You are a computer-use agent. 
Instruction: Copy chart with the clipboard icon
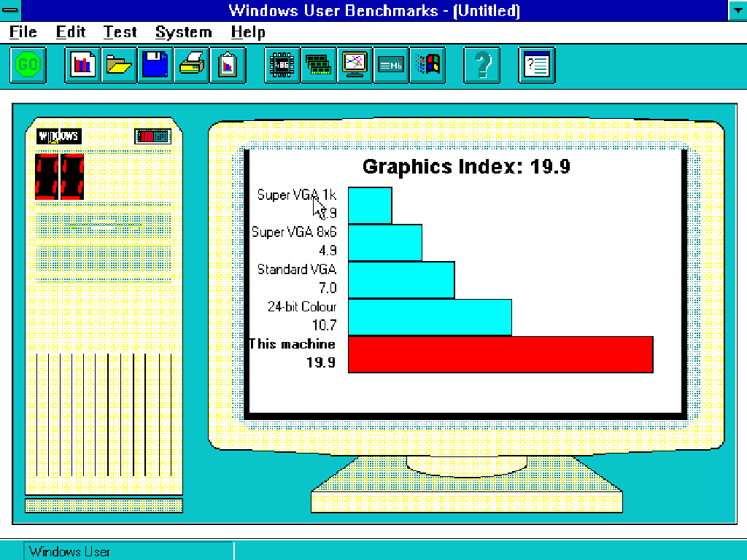pos(228,65)
